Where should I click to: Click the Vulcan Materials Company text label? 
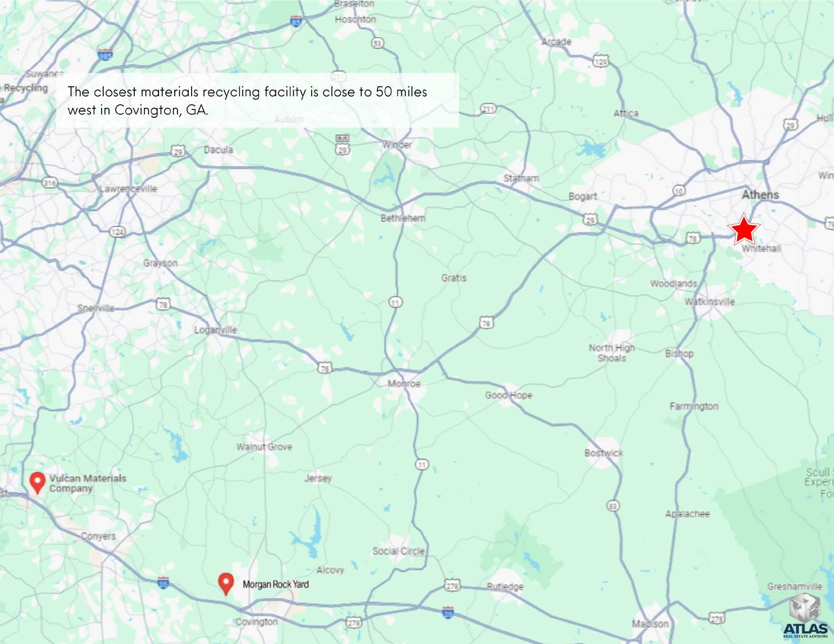[87, 483]
